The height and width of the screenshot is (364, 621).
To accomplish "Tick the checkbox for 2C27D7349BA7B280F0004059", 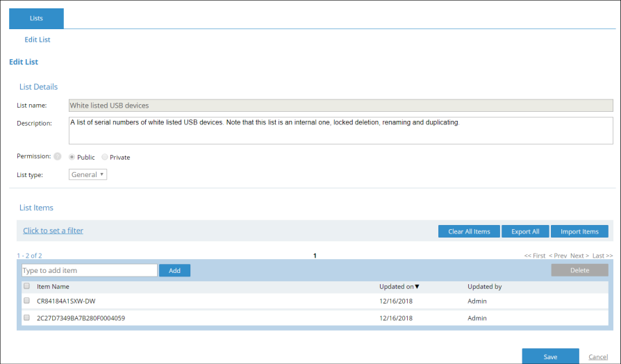I will [27, 318].
